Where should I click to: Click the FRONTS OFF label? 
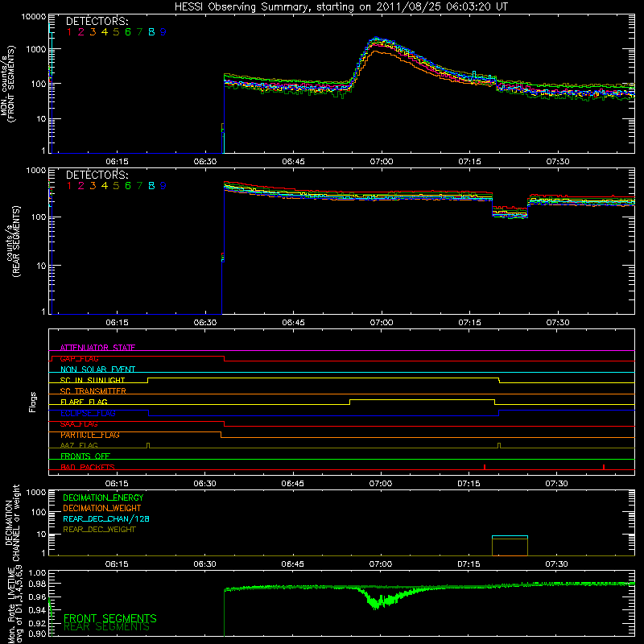pyautogui.click(x=85, y=456)
